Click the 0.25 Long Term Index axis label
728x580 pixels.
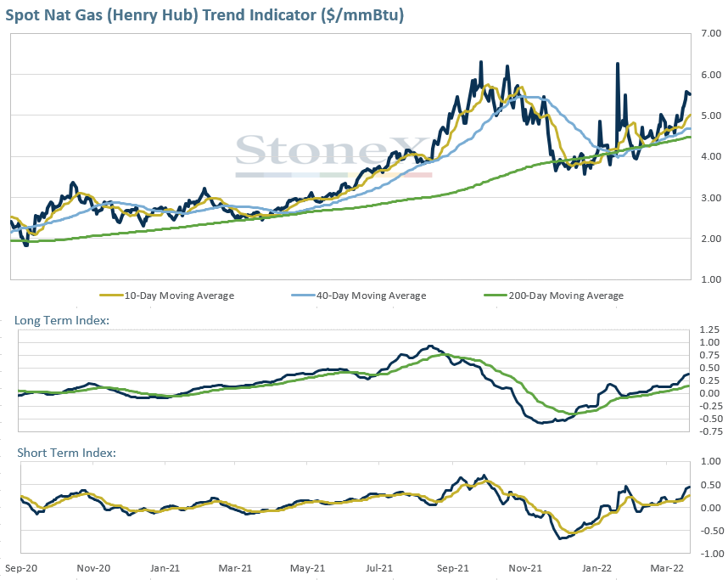pos(709,380)
